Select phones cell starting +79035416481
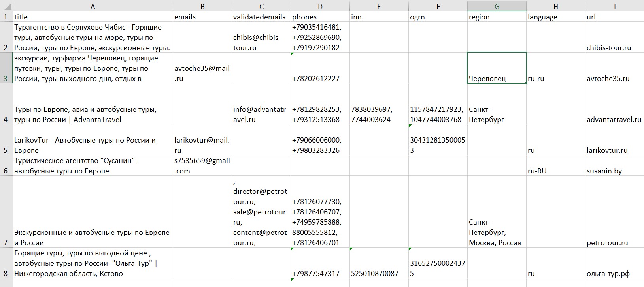This screenshot has height=287, width=644. click(320, 37)
